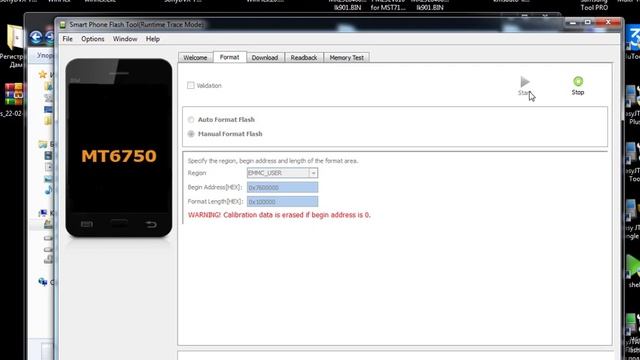
Task: Close the Smart Phone Flash Tool window
Action: pos(608,22)
